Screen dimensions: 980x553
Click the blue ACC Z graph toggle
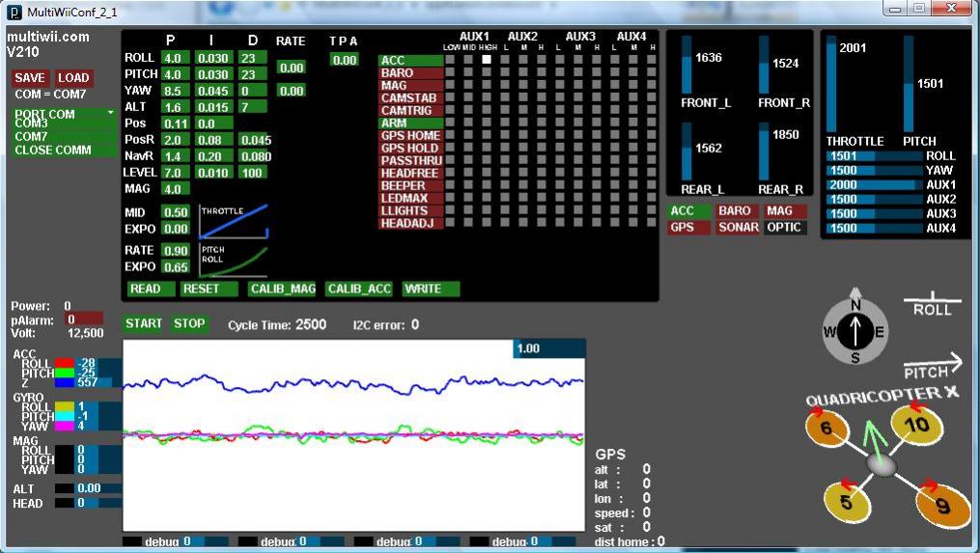pyautogui.click(x=65, y=382)
